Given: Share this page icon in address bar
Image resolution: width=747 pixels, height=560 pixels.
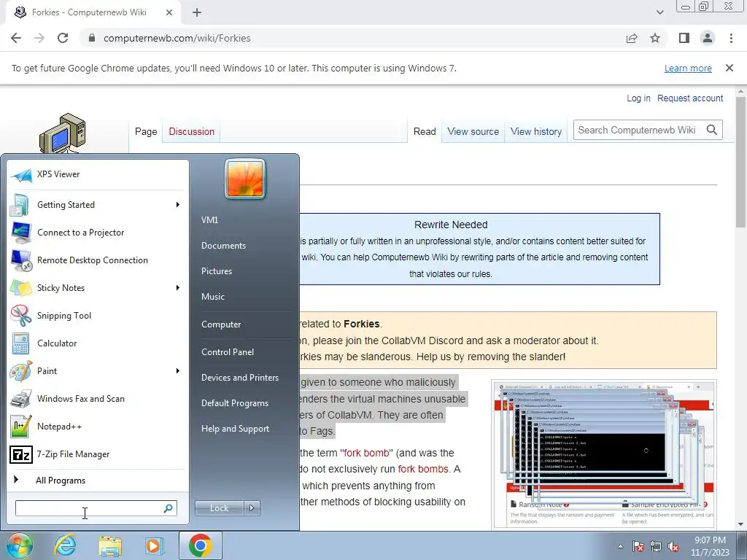Looking at the screenshot, I should 632,38.
